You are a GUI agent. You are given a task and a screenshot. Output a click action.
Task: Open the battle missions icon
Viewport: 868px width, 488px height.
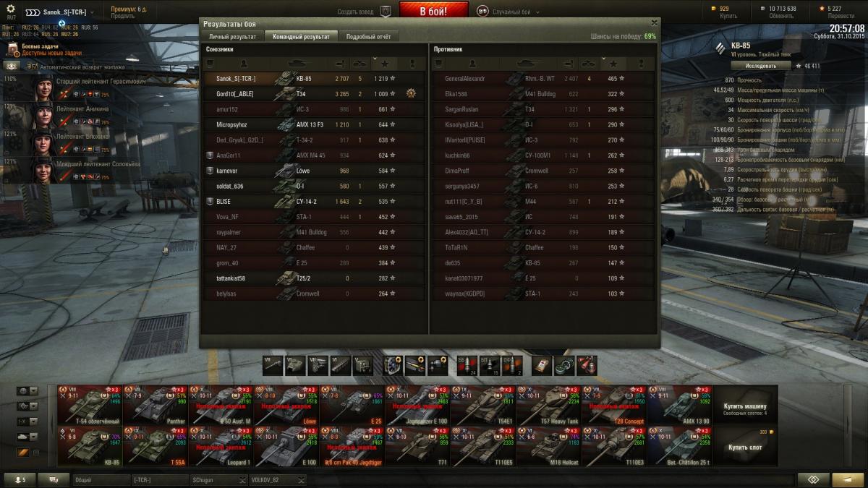[x=12, y=49]
